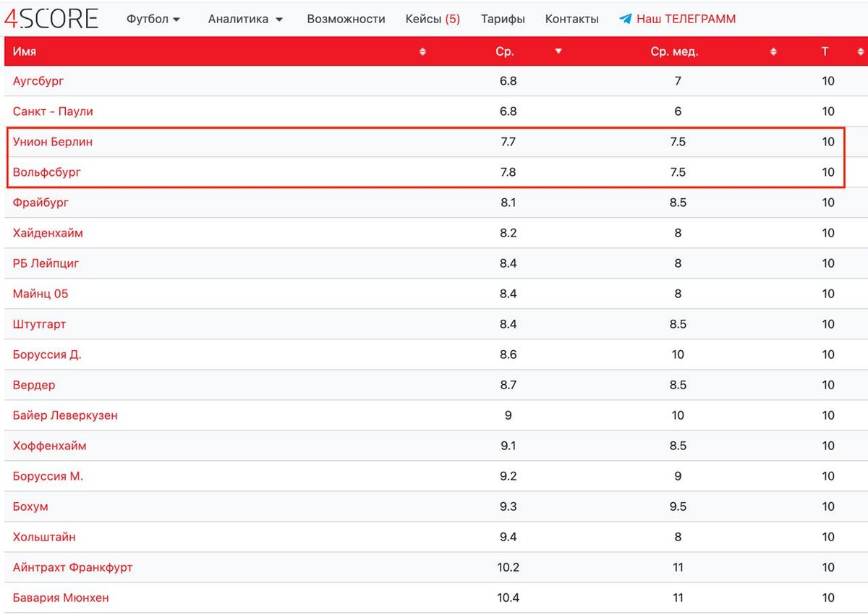This screenshot has height=615, width=868.
Task: Select the median 8 for Хольштайн
Action: coord(678,537)
